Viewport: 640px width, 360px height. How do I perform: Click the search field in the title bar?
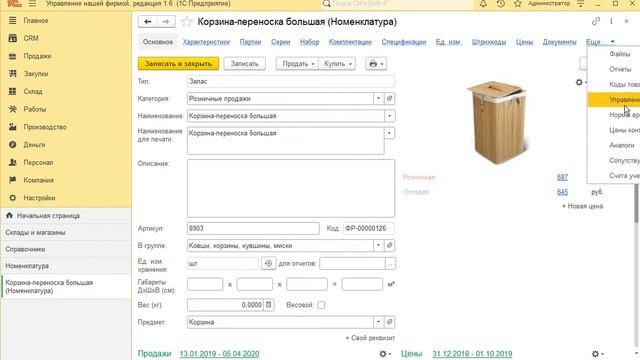[x=398, y=4]
